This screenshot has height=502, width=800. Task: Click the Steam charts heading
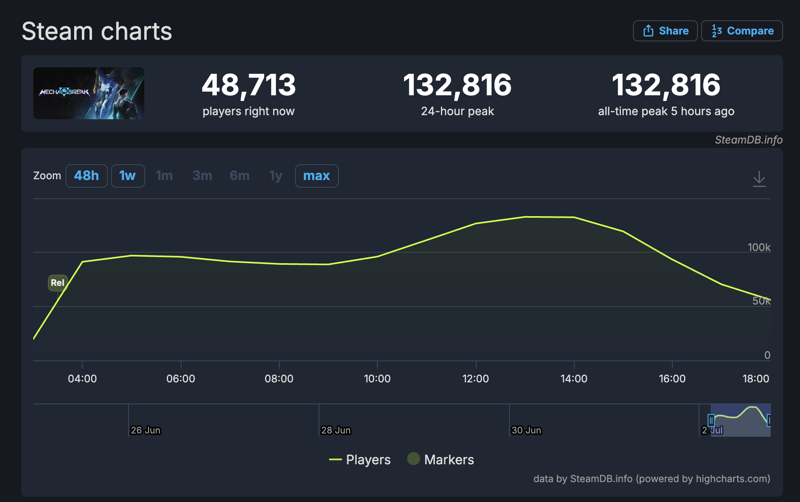click(x=97, y=31)
